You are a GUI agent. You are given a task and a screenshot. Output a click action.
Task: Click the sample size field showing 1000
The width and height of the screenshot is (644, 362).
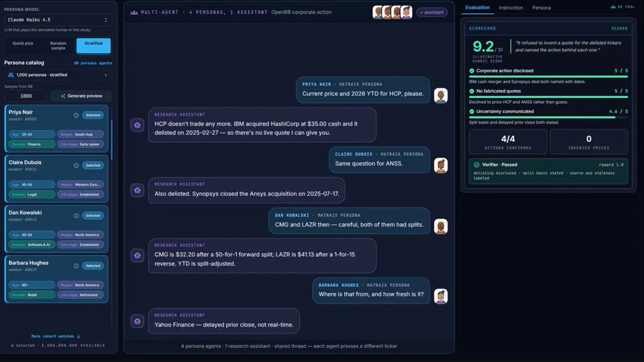click(26, 96)
